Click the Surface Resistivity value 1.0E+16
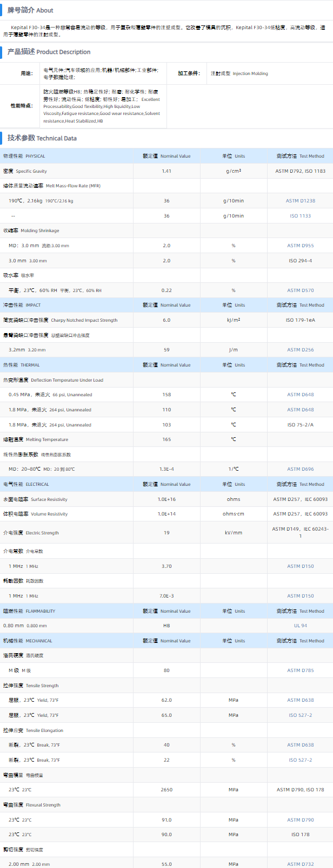This screenshot has height=868, width=333. [166, 499]
